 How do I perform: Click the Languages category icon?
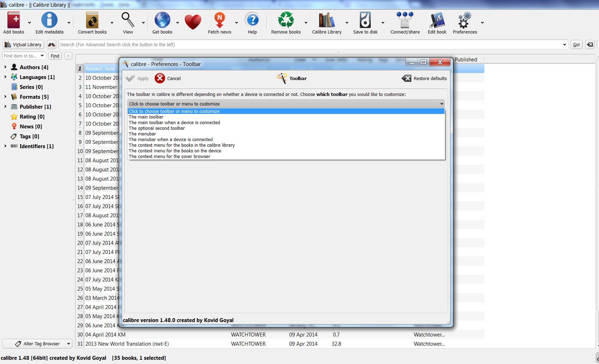point(14,77)
